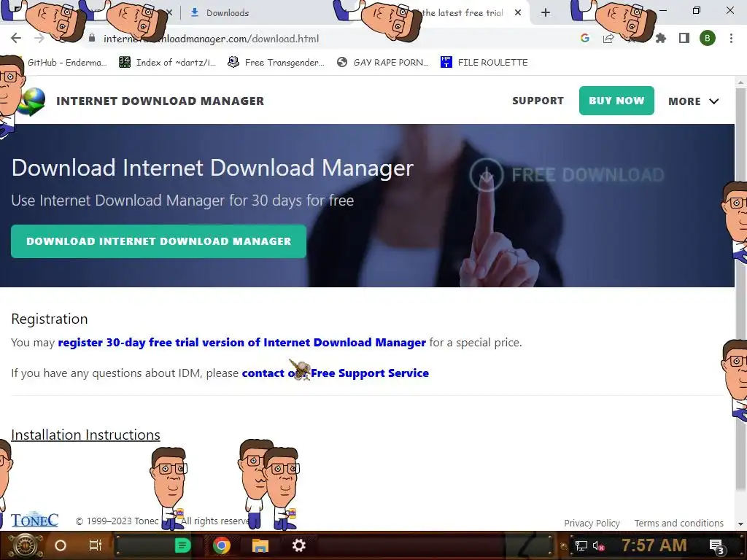This screenshot has width=747, height=560.
Task: Click the muted volume icon in tray
Action: click(x=598, y=545)
